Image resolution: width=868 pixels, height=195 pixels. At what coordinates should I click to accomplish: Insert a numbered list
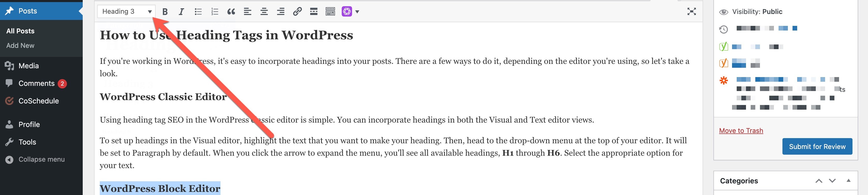(x=215, y=12)
